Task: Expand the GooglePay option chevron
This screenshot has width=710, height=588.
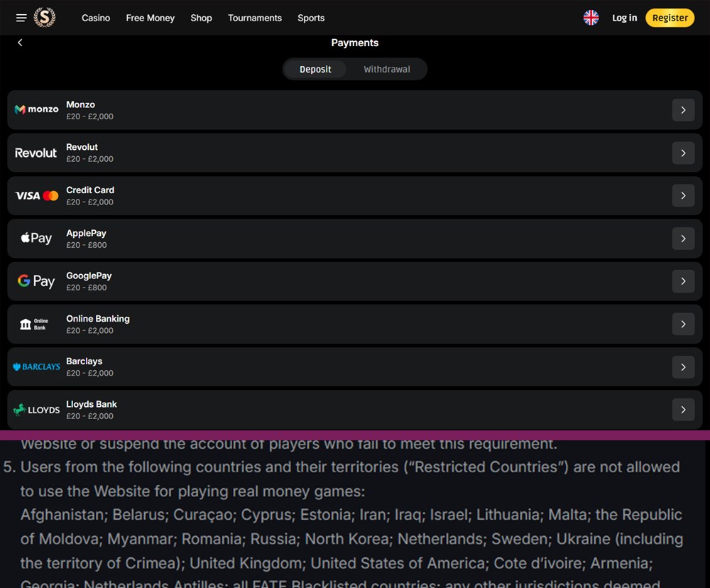Action: click(x=683, y=281)
